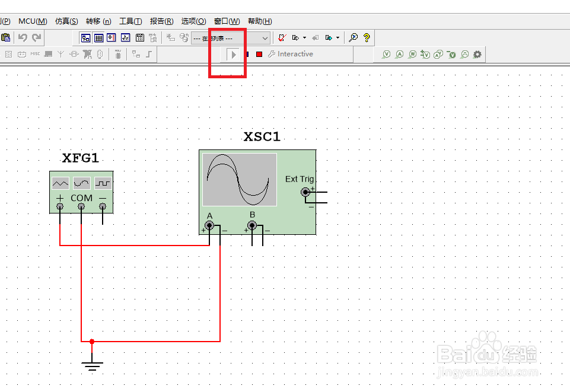
Task: Open the 转移(n) transfer menu
Action: tap(98, 21)
